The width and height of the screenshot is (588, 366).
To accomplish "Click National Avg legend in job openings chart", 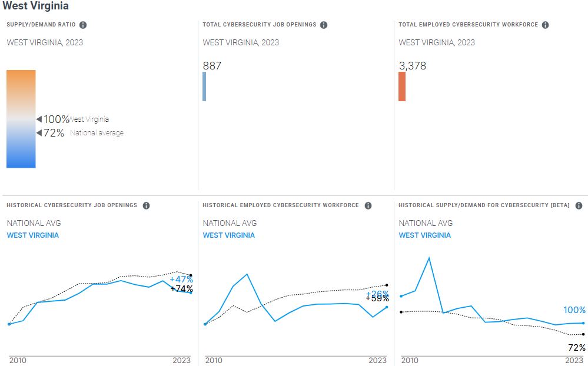I will 34,223.
